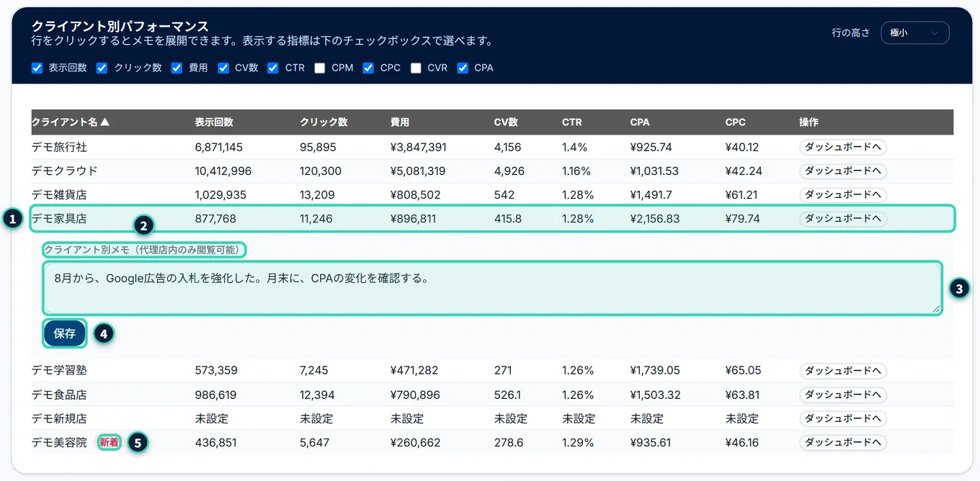
Task: Collapse the デモ家具店 row
Action: [x=492, y=219]
